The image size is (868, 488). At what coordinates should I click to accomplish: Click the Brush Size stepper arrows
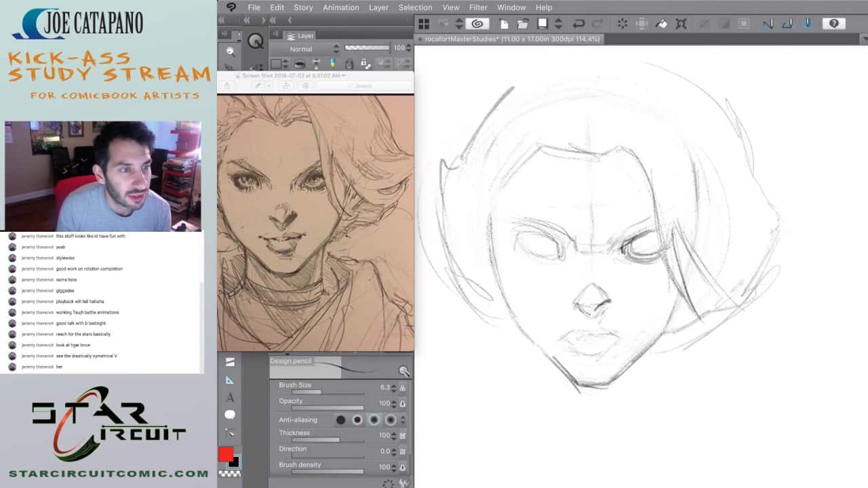pos(394,388)
